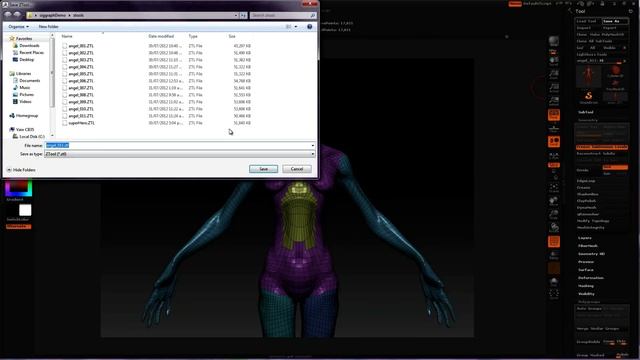Toggle the PolyF polyframe button

click(553, 242)
